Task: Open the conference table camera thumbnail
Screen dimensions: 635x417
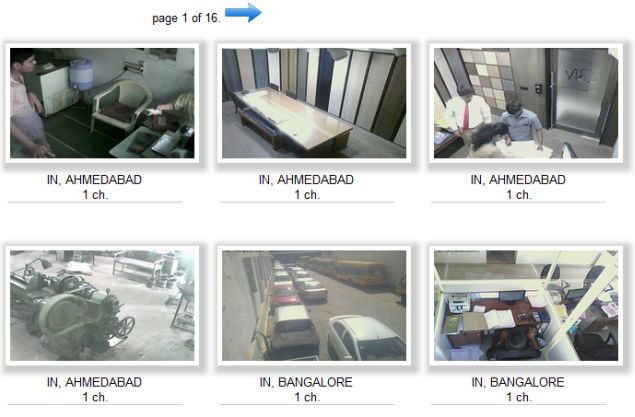Action: coord(314,103)
